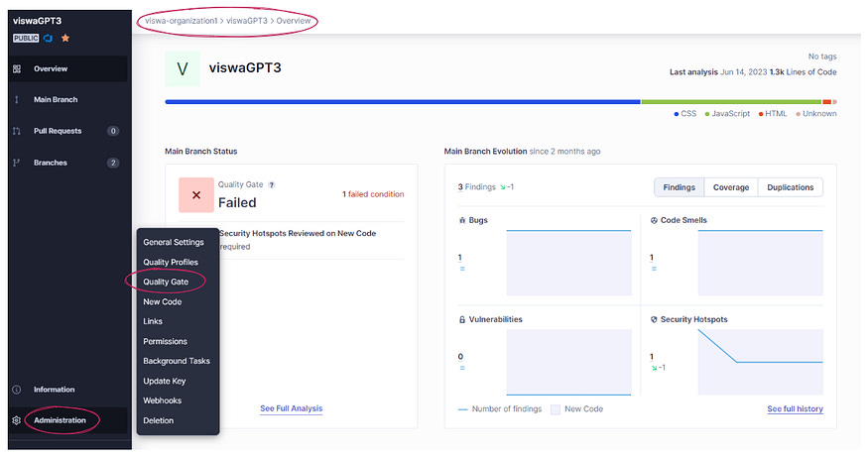Click the Unknown legend label
This screenshot has width=868, height=457.
click(819, 113)
